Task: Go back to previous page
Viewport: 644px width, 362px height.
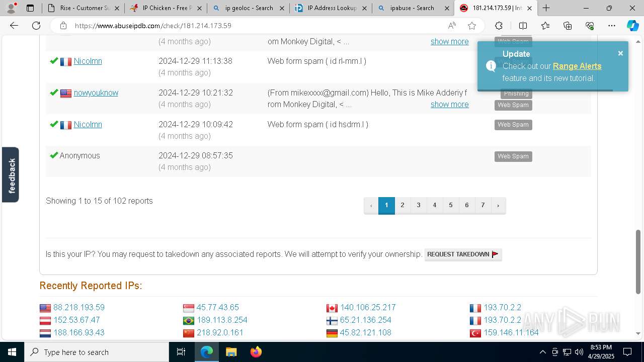Action: click(x=14, y=26)
